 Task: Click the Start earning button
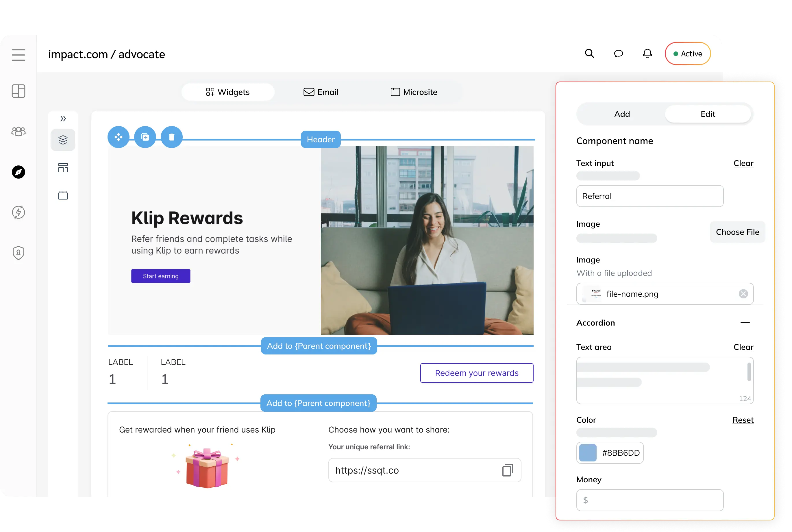[160, 276]
